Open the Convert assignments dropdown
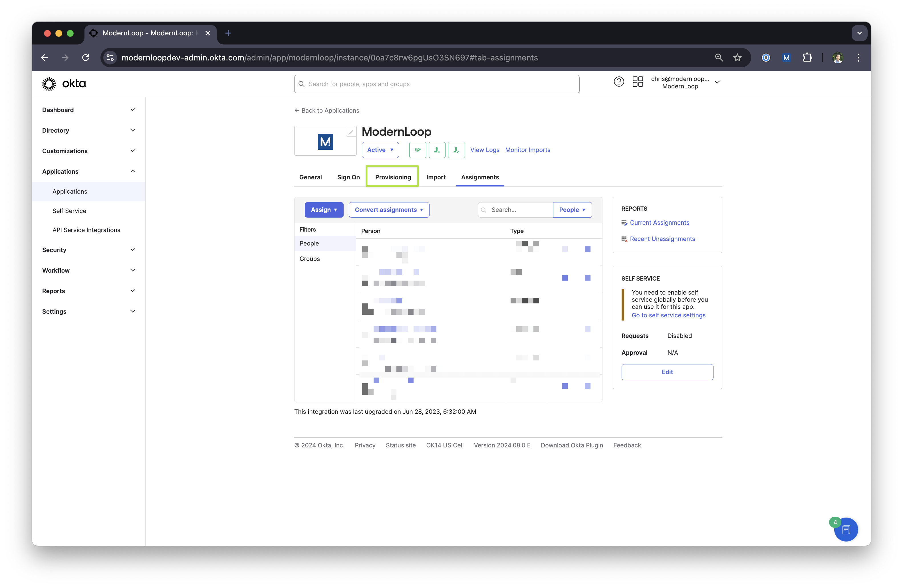Image resolution: width=903 pixels, height=588 pixels. click(x=389, y=210)
